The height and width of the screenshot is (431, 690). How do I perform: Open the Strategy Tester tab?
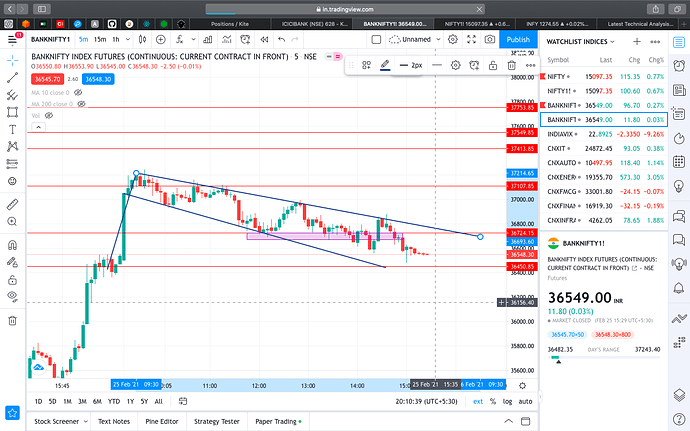(x=217, y=421)
